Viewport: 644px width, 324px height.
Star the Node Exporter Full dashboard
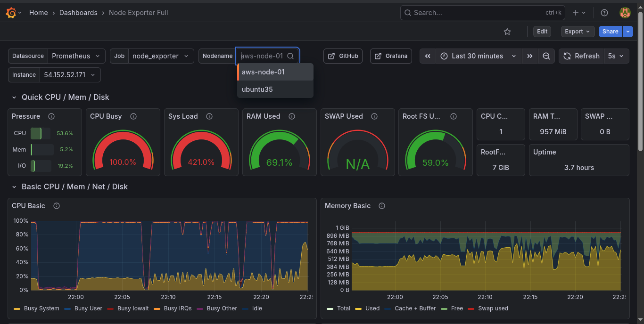pos(507,32)
